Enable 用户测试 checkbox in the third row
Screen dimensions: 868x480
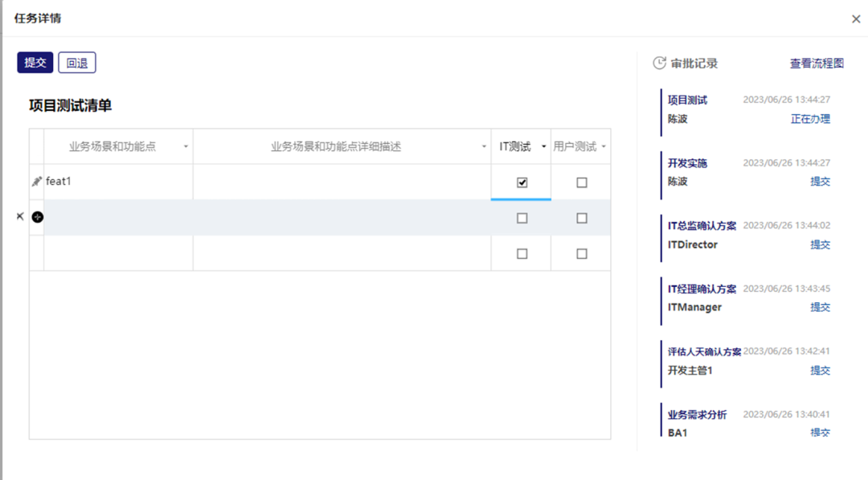click(581, 253)
